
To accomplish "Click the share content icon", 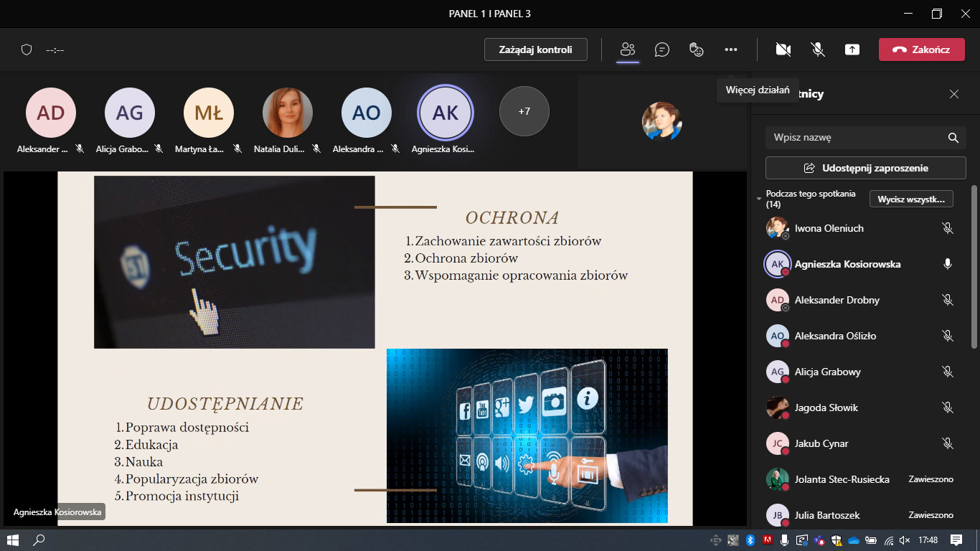I will (x=852, y=50).
